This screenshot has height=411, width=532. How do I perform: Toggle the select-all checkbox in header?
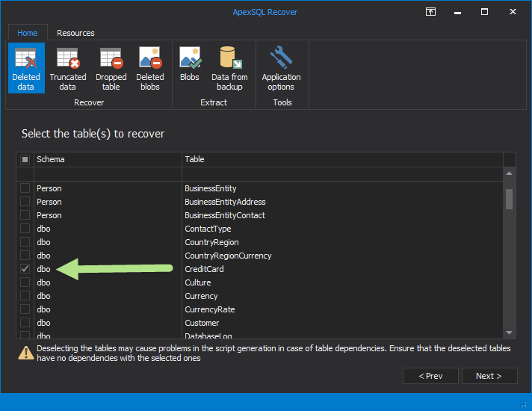[x=25, y=159]
